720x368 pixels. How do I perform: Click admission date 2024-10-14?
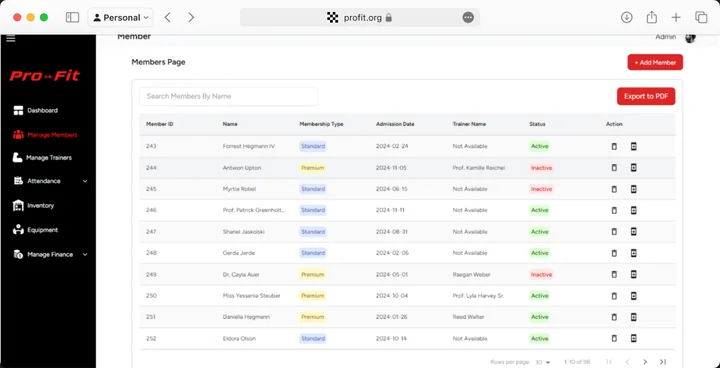(392, 339)
